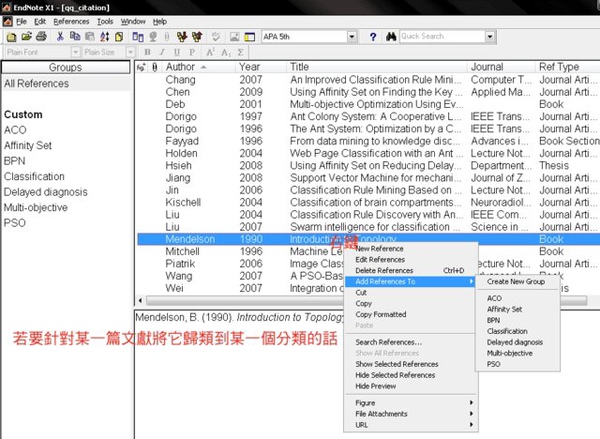
Task: Open the Plain Size dropdown
Action: 130,52
